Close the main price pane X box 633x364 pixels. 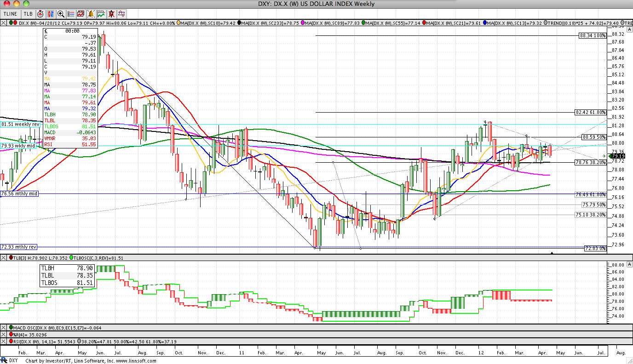pyautogui.click(x=4, y=23)
